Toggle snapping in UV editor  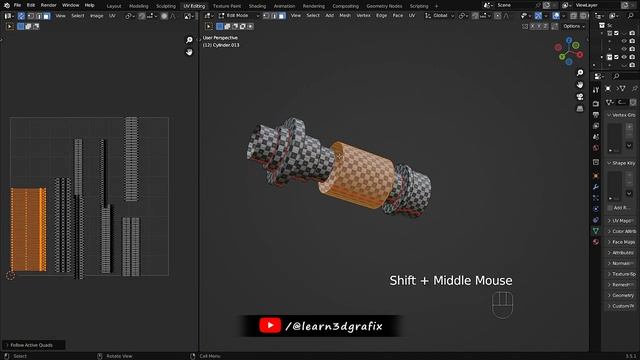point(142,16)
